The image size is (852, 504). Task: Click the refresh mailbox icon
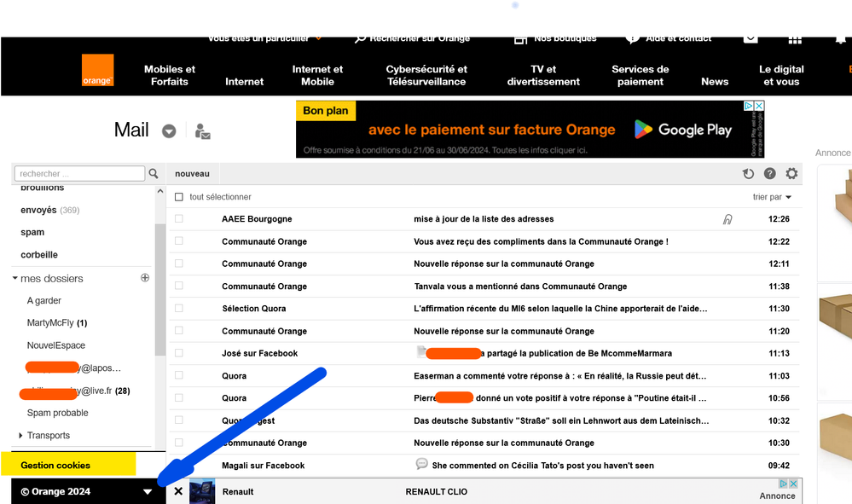(748, 174)
